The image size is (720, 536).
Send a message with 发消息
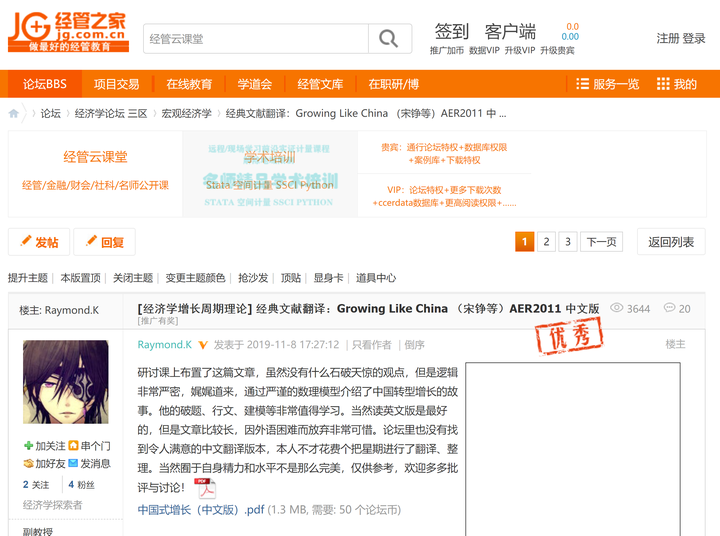click(x=90, y=463)
